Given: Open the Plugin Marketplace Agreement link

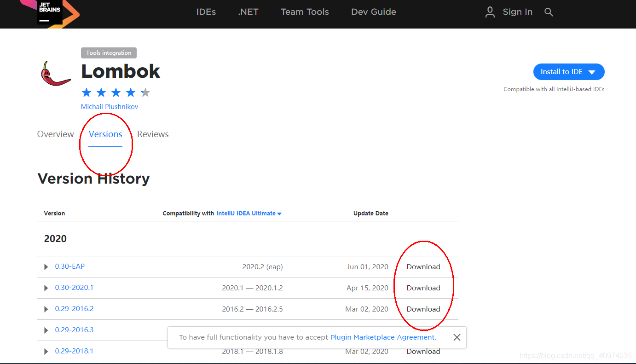Looking at the screenshot, I should click(382, 337).
